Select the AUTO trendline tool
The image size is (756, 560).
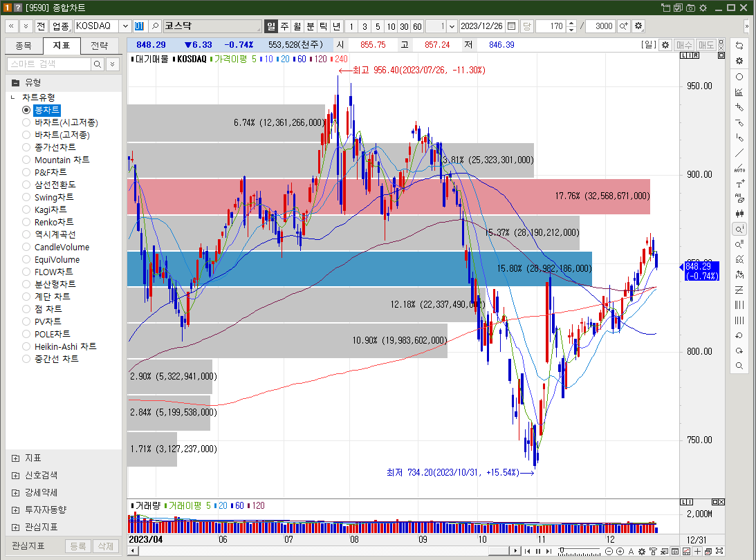pos(739,168)
